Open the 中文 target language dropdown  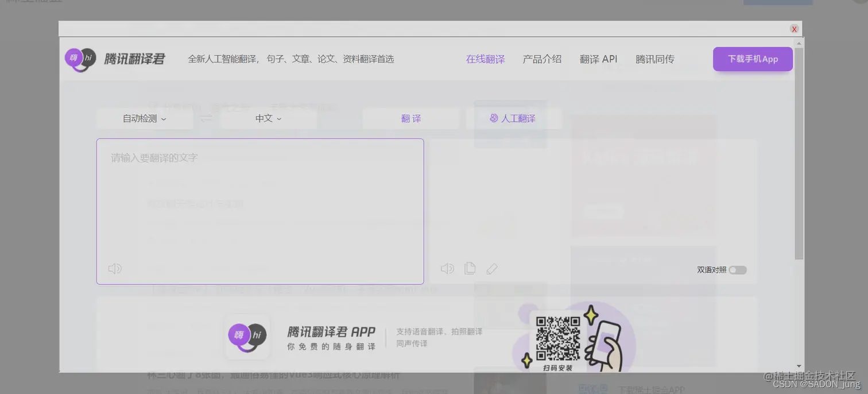click(269, 118)
